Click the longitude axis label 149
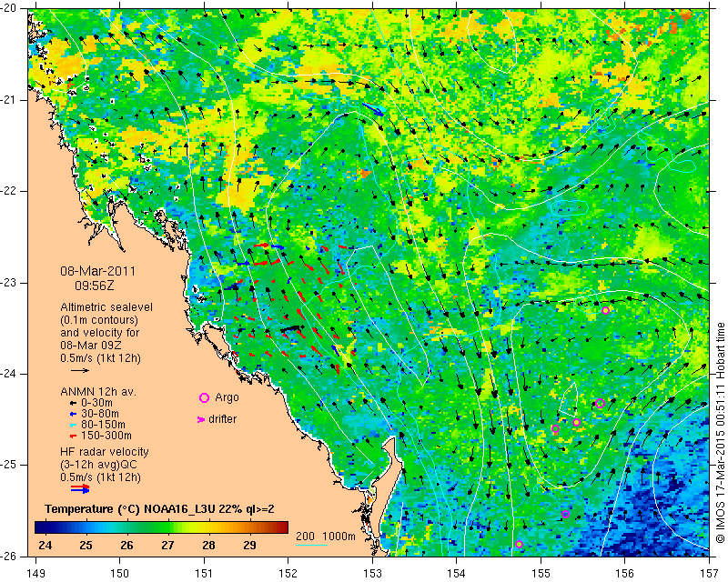The image size is (728, 582). pyautogui.click(x=35, y=574)
